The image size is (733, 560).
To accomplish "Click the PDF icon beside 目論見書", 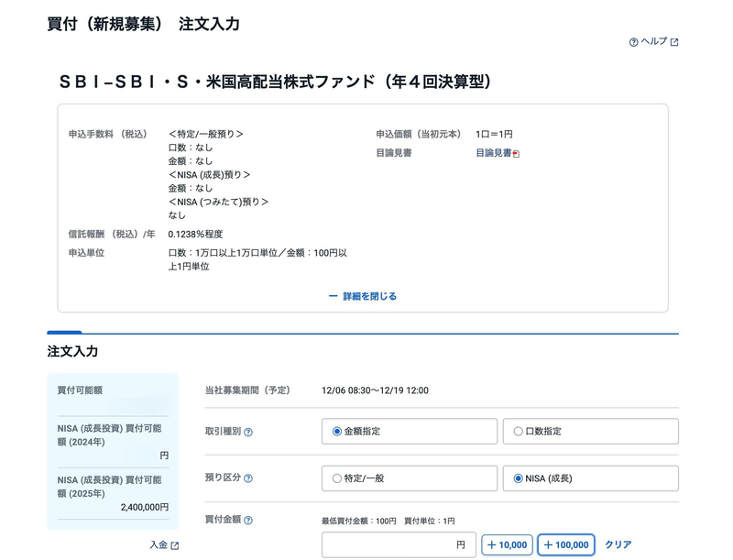I will point(516,153).
